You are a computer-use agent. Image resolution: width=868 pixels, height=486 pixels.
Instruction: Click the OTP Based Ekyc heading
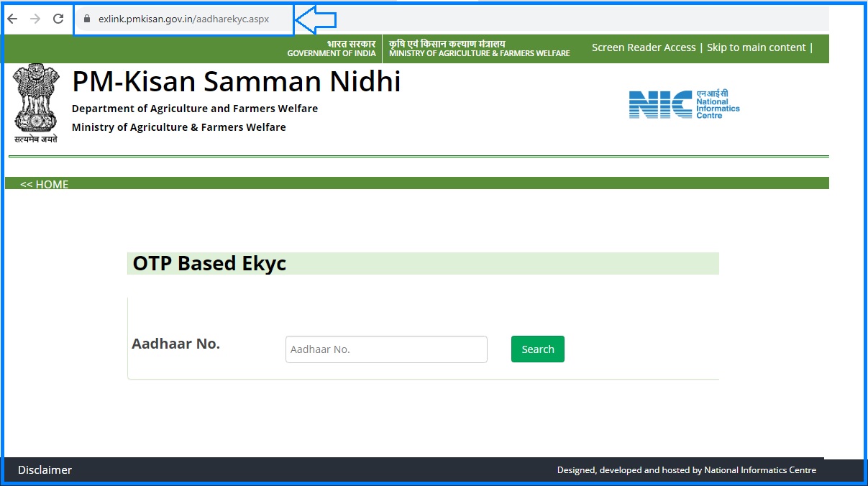(209, 263)
